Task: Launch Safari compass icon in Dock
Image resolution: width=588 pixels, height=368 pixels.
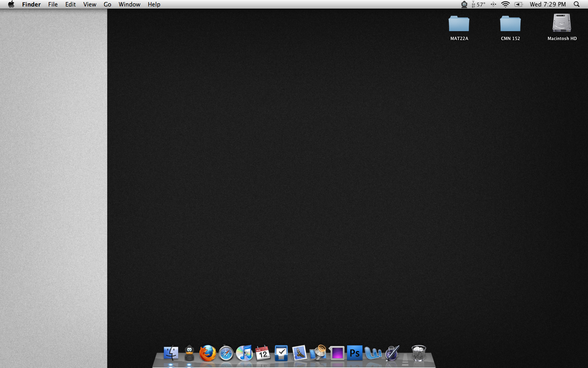Action: 226,353
